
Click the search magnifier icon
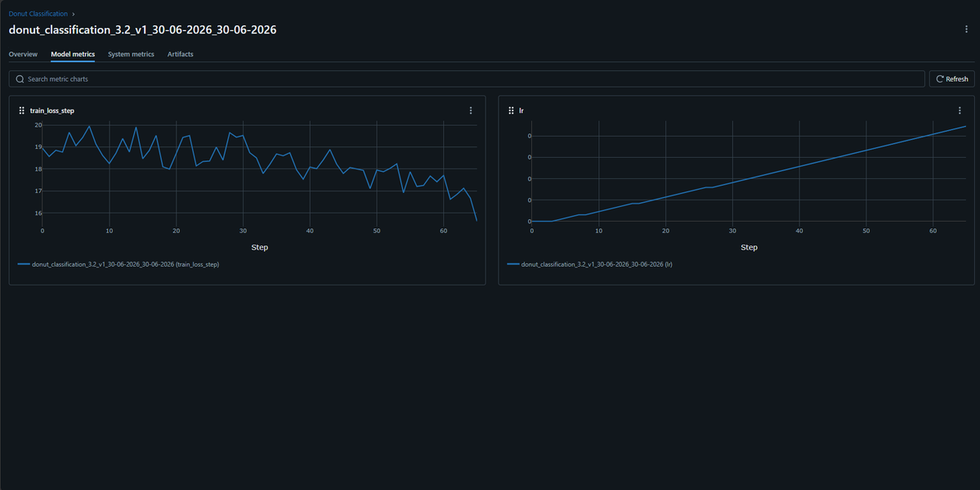coord(20,79)
